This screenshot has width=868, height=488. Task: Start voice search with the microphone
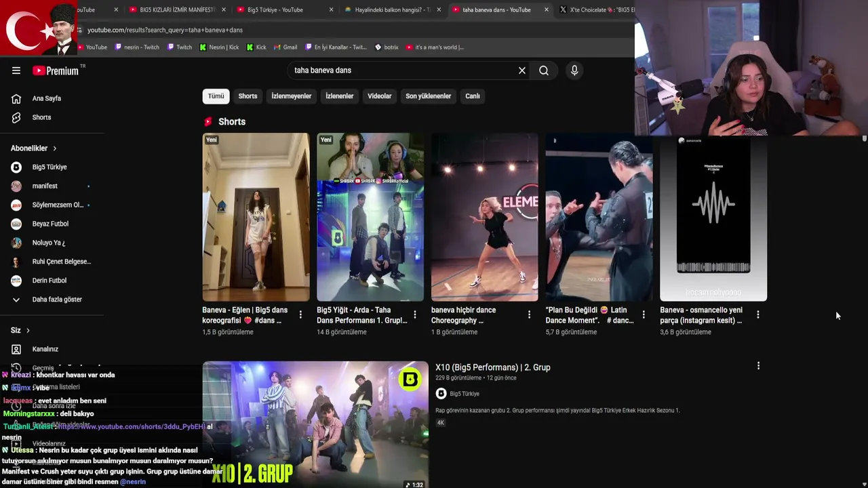coord(574,70)
